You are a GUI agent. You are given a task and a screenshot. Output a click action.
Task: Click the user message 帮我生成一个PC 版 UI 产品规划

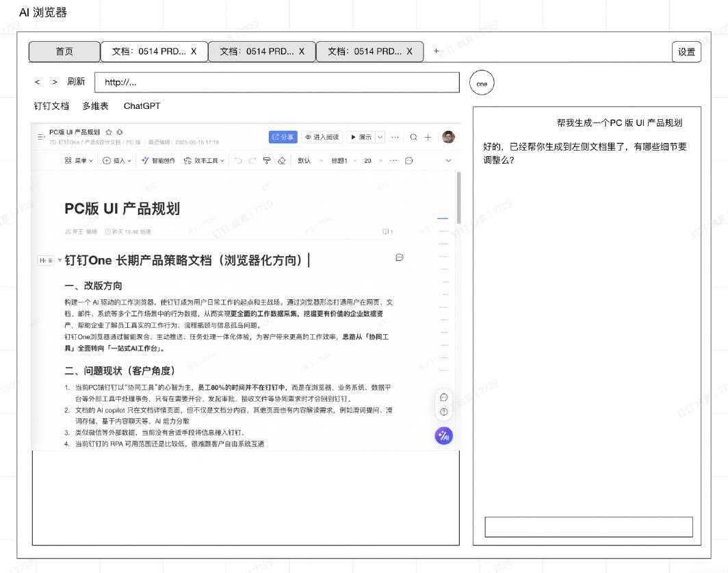click(619, 123)
